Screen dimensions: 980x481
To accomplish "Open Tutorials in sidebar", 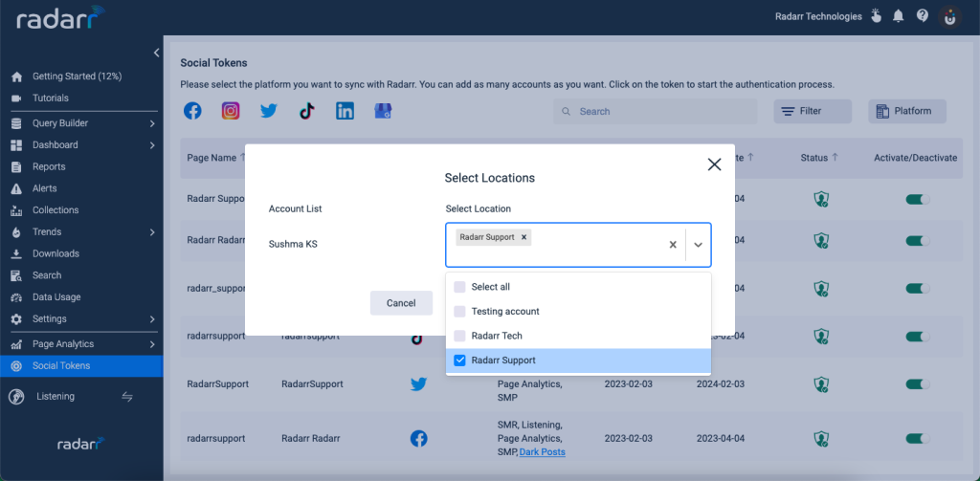I will (x=51, y=98).
